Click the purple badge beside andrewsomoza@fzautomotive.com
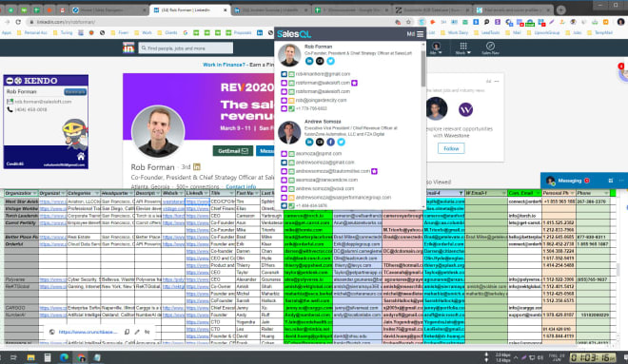The height and width of the screenshot is (364, 628). [x=374, y=171]
